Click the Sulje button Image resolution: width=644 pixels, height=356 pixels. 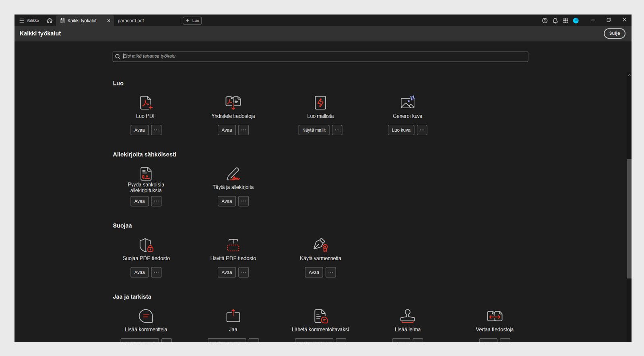pos(614,33)
